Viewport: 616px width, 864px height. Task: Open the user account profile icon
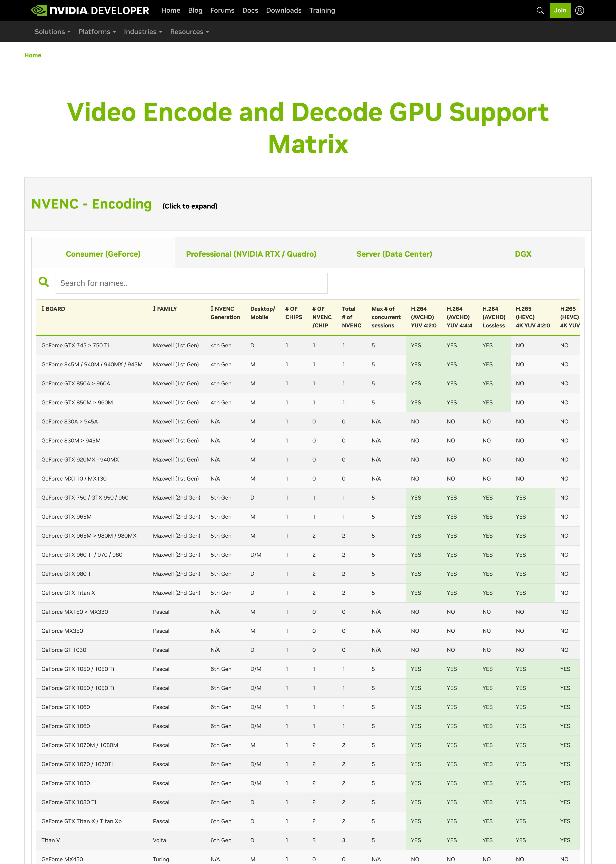pyautogui.click(x=579, y=11)
